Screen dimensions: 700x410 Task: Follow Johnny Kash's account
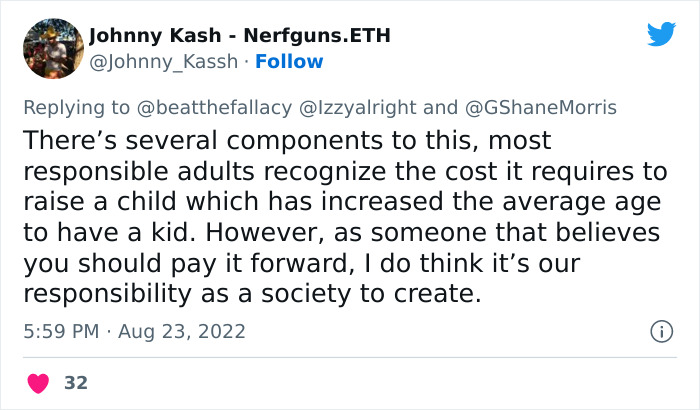[x=289, y=61]
